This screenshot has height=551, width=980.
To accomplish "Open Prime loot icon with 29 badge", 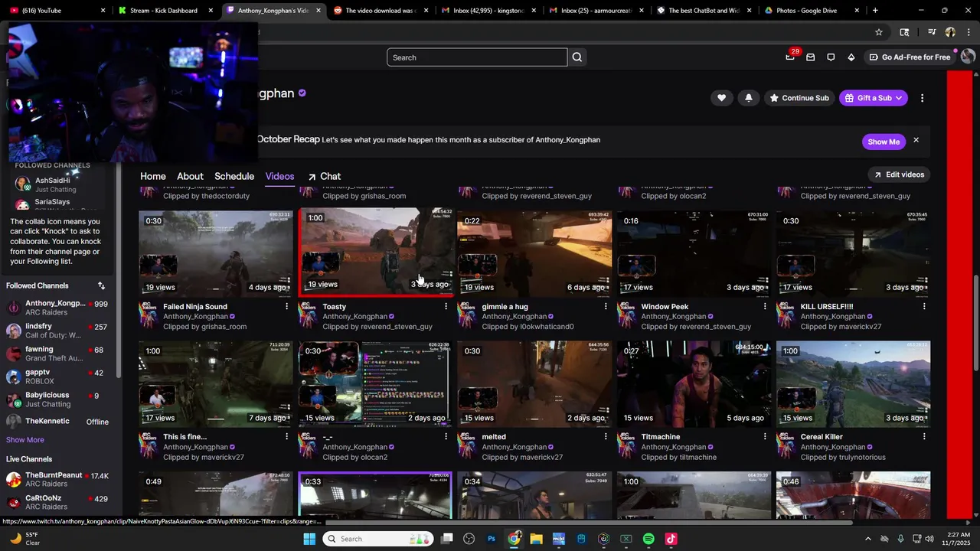I will (x=790, y=57).
